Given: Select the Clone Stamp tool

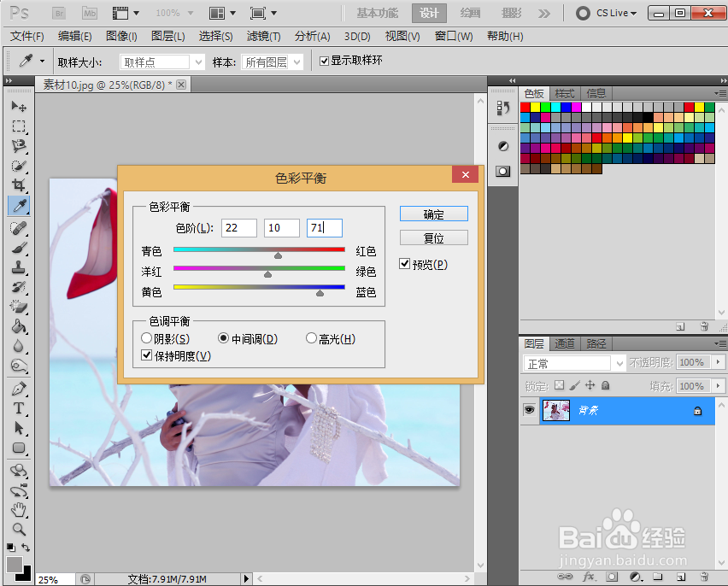Looking at the screenshot, I should [19, 267].
